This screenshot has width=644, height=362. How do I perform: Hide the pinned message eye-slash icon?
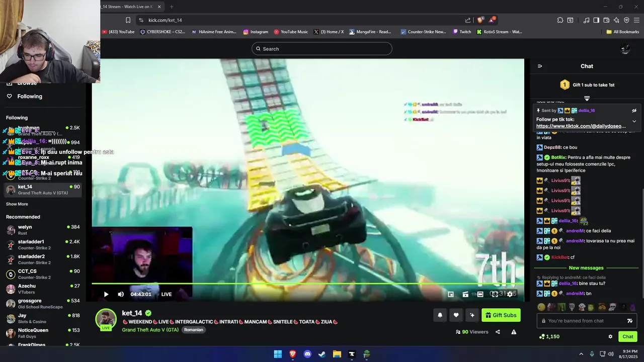click(x=634, y=111)
